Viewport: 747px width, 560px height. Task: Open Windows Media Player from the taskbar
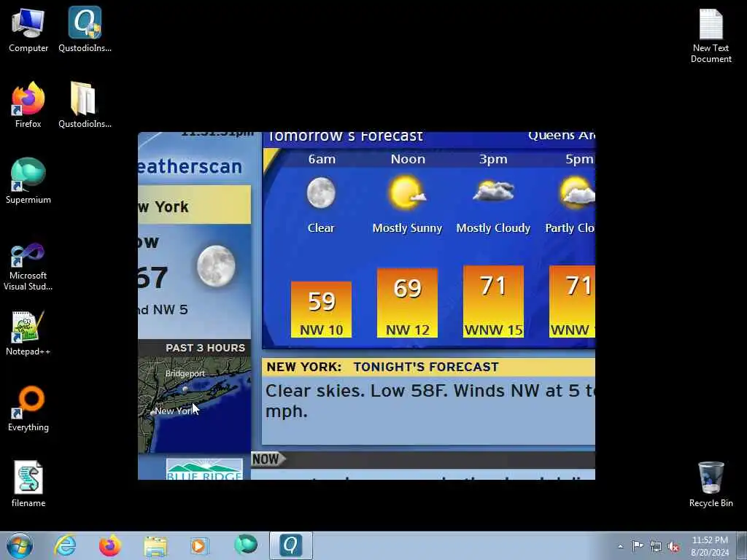[x=200, y=545]
